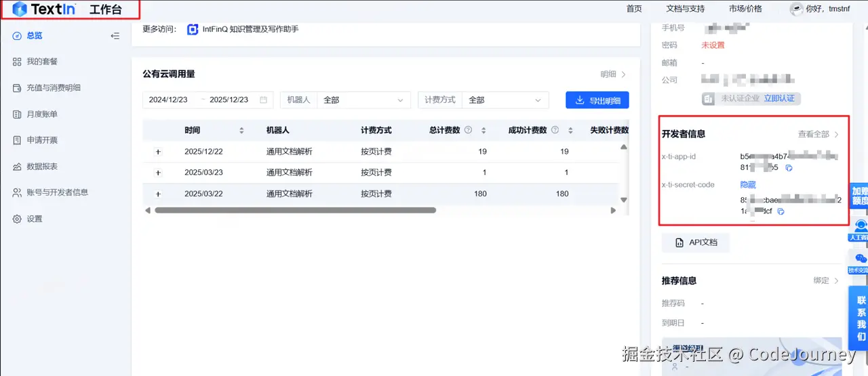Sort table by 成功计费数 column

click(x=570, y=130)
